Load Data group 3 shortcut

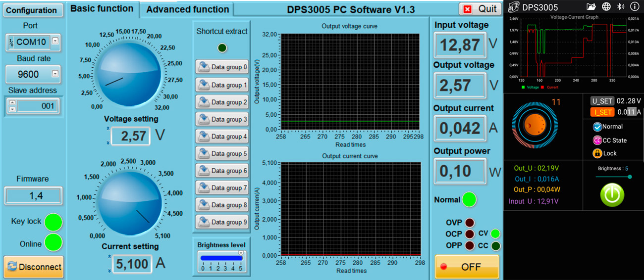222,119
